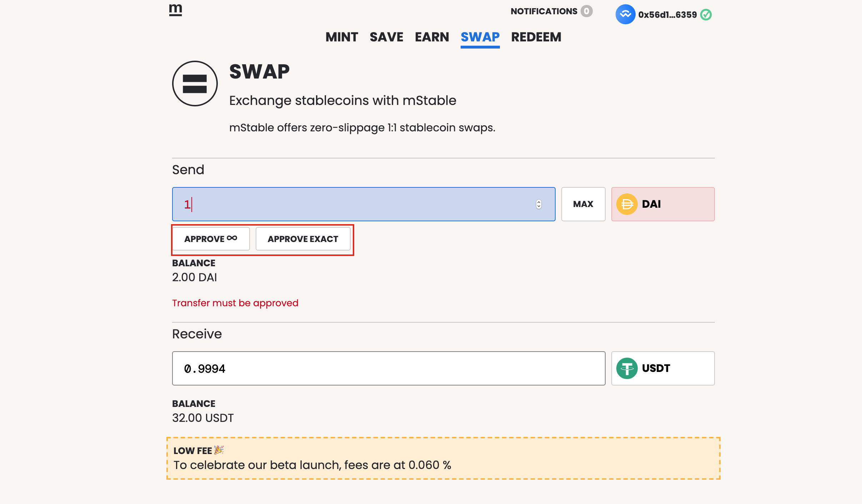This screenshot has height=504, width=862.
Task: Click the wallet address 0x56d1...6359
Action: pos(667,15)
